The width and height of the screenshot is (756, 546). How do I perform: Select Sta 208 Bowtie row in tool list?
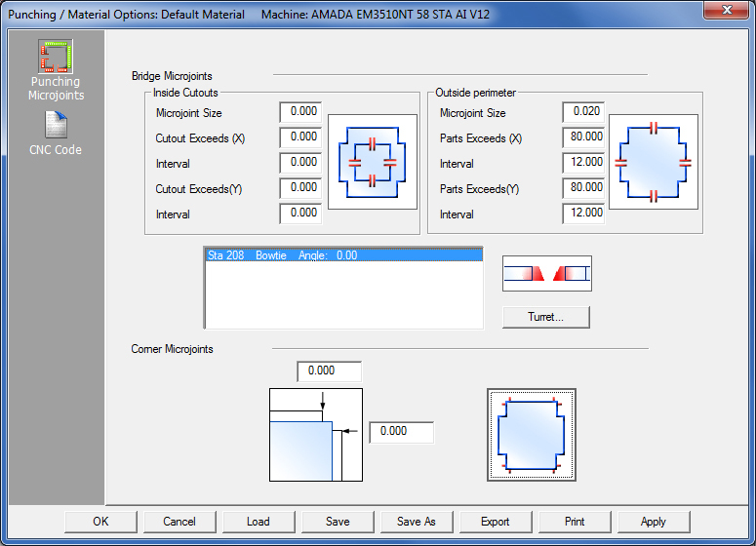tap(344, 254)
